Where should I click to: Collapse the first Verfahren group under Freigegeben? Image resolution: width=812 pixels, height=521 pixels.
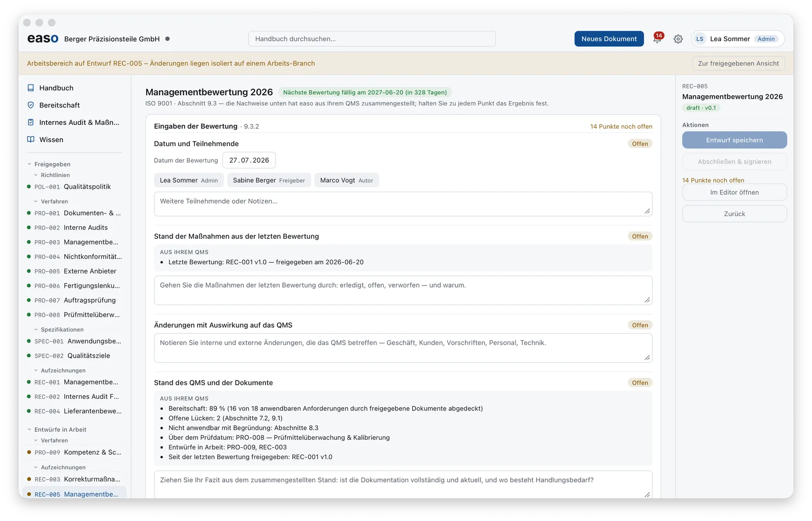[36, 201]
